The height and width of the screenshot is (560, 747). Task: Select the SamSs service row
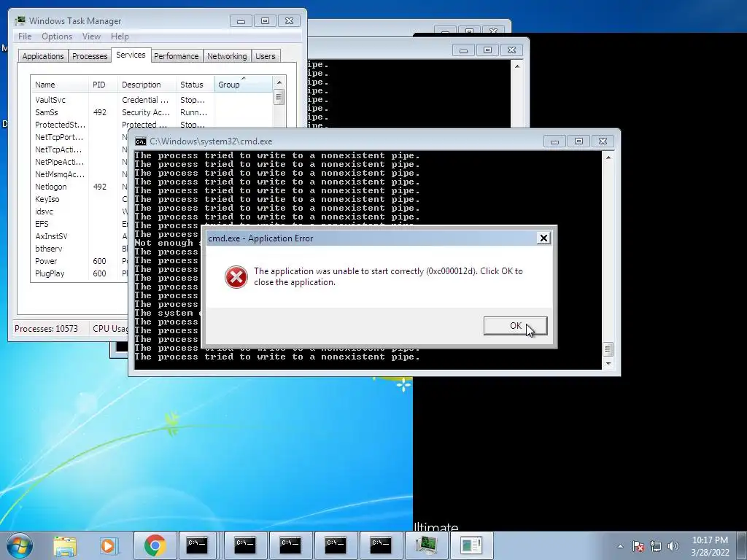(152, 112)
